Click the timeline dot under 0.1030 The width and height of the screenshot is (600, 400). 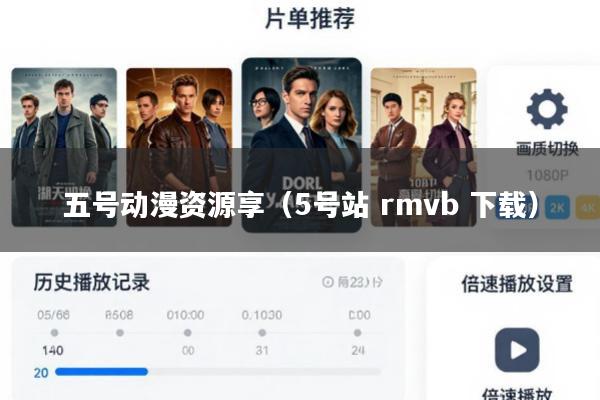point(262,333)
